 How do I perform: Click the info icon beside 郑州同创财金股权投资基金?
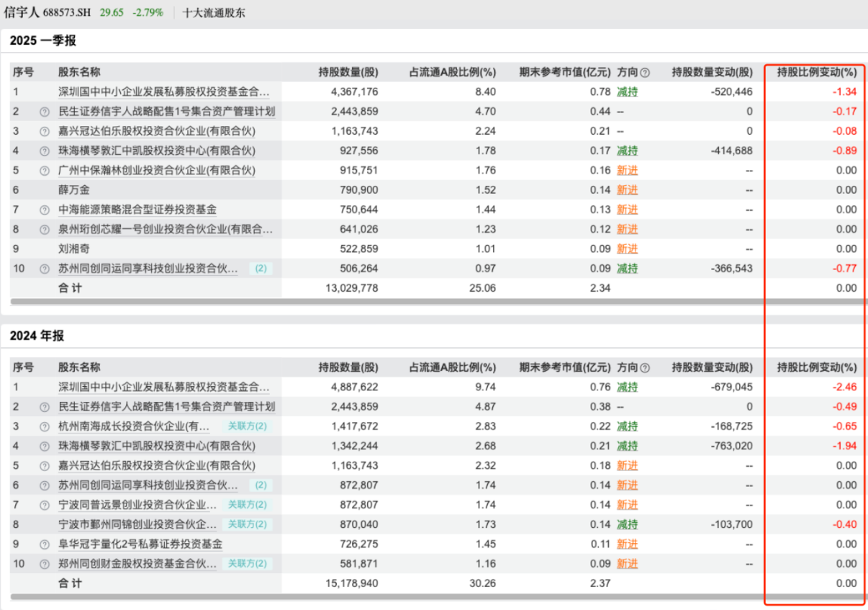tap(45, 564)
